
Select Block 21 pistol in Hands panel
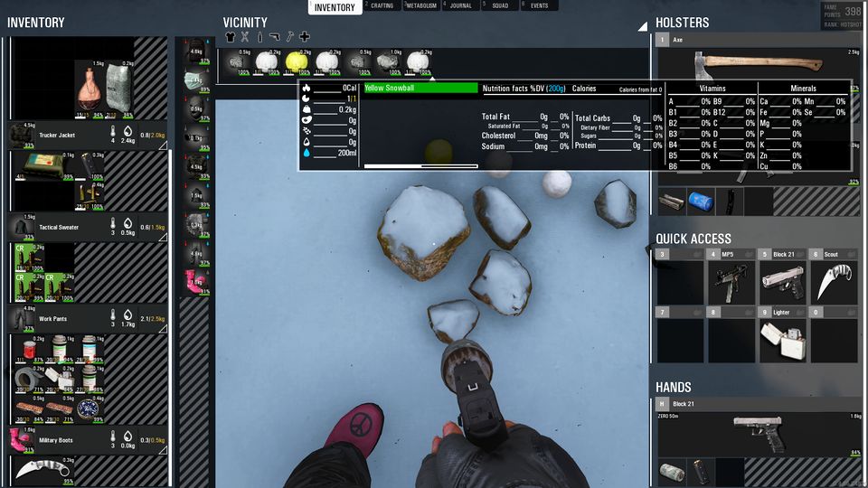[758, 433]
